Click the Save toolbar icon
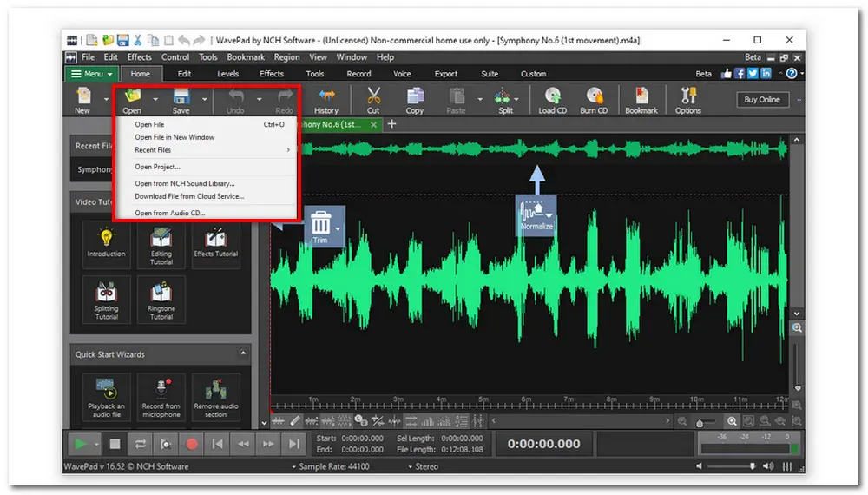This screenshot has height=495, width=868. (x=181, y=100)
